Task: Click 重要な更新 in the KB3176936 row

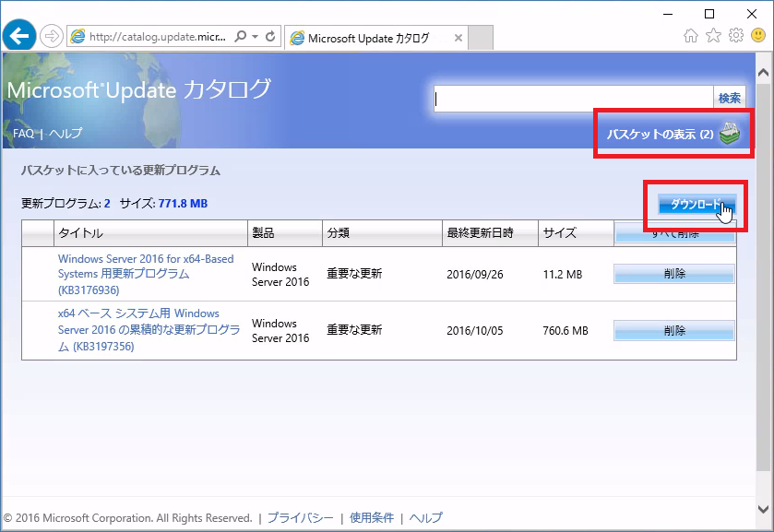Action: point(354,274)
